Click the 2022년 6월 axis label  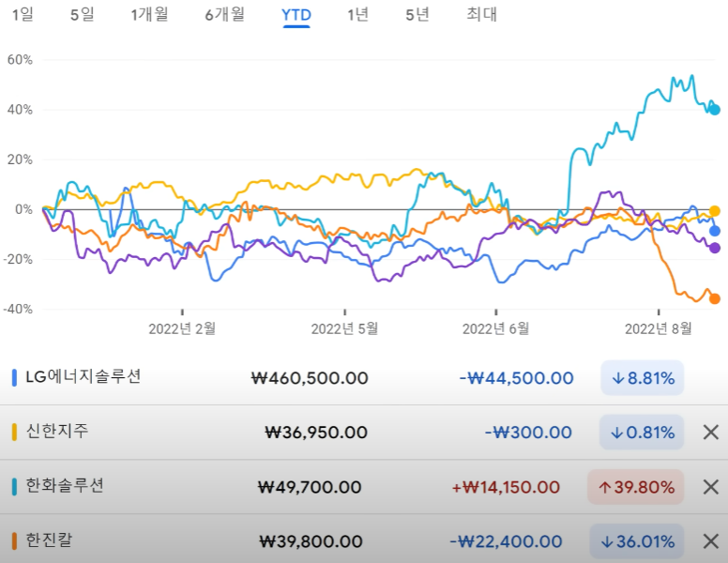tap(496, 328)
